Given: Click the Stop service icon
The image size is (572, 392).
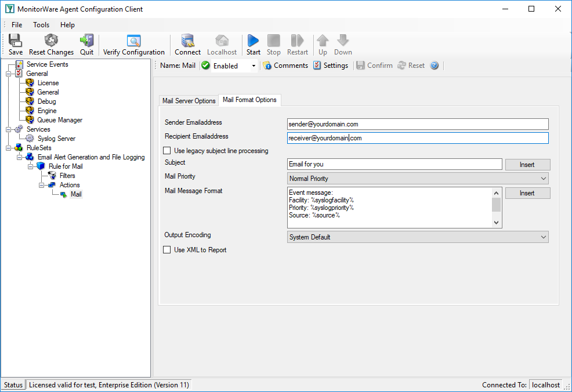Looking at the screenshot, I should [274, 45].
